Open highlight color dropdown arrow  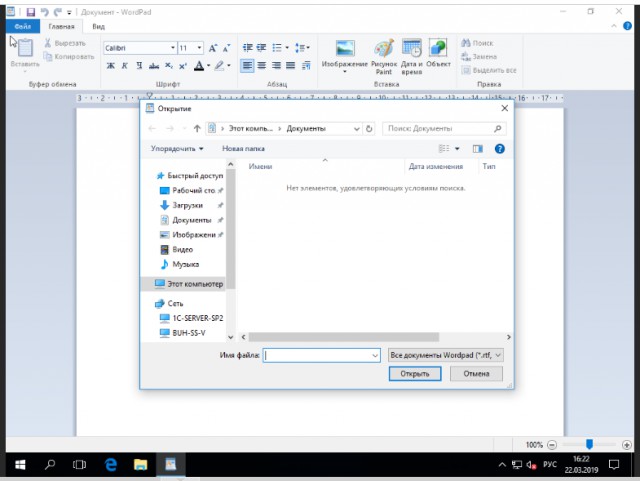point(229,65)
